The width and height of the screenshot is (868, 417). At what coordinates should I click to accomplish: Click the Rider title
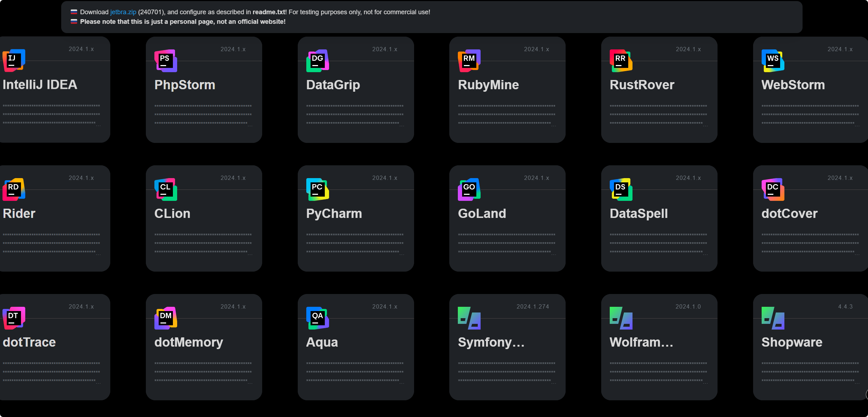coord(19,214)
